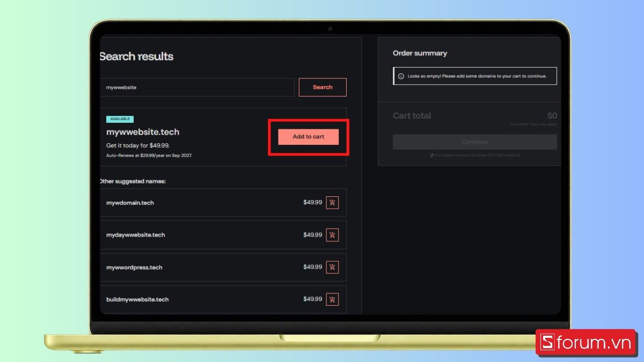
Task: Click the $49.99 price for mydaywwebsite.tech
Action: [x=313, y=234]
